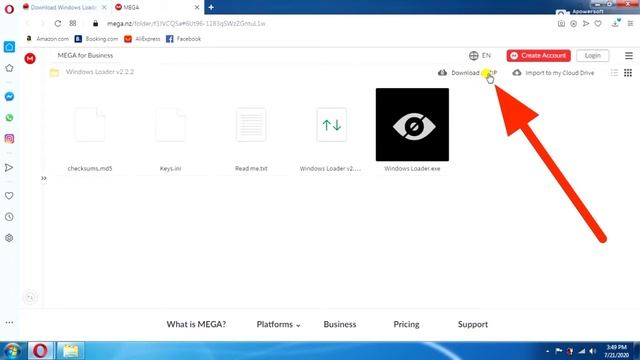Switch to grid view in MEGA
The height and width of the screenshot is (360, 640).
pyautogui.click(x=628, y=73)
